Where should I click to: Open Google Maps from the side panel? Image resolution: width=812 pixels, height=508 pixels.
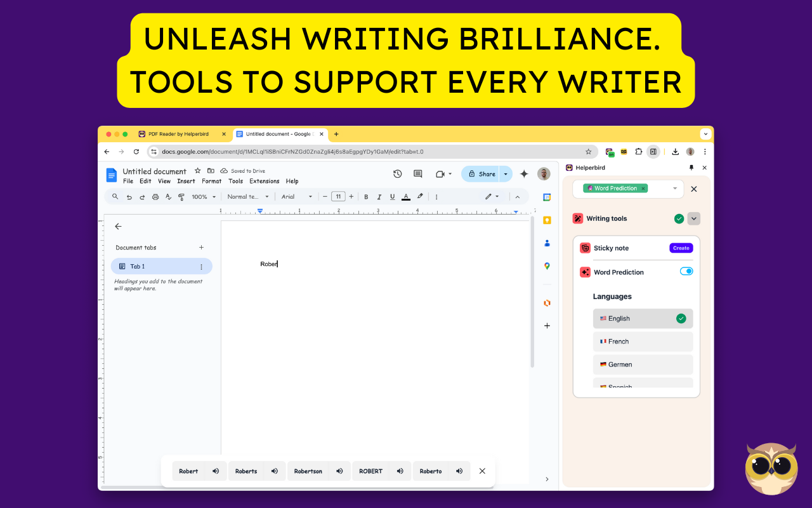pyautogui.click(x=547, y=266)
